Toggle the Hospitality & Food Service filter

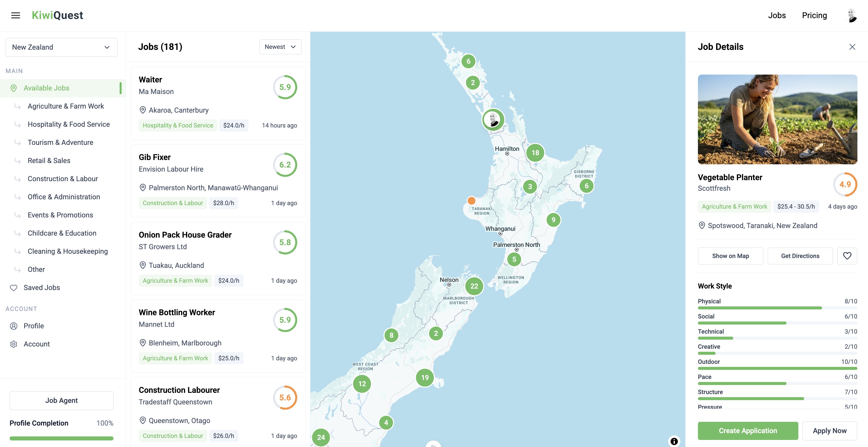pyautogui.click(x=68, y=124)
